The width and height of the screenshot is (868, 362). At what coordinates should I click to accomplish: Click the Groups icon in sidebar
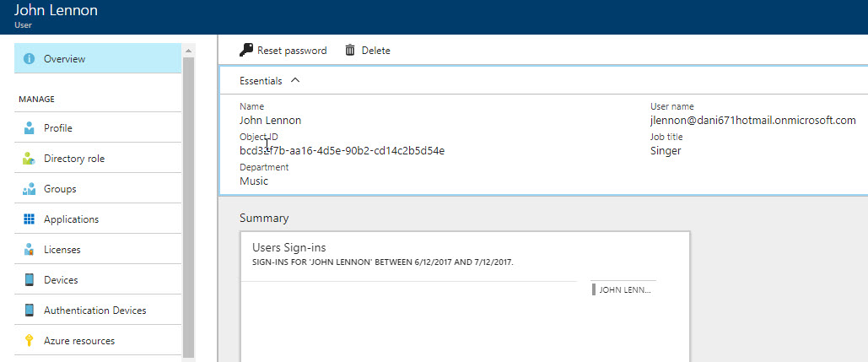click(x=30, y=189)
